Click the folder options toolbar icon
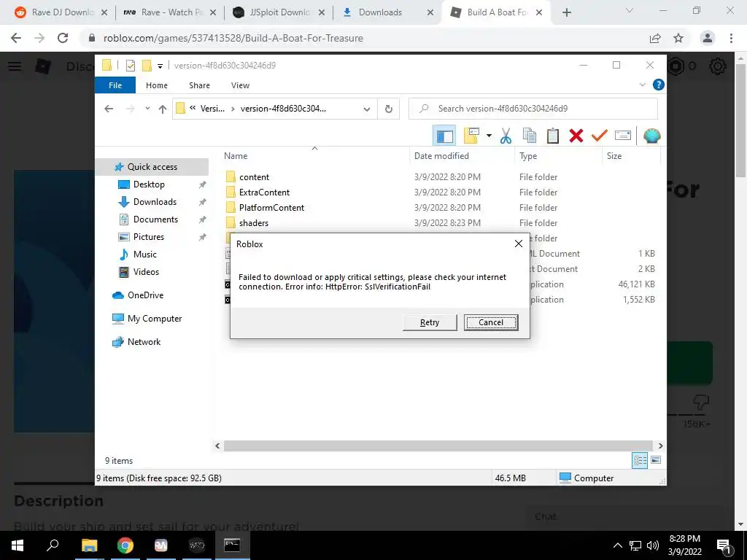This screenshot has height=560, width=747. pyautogui.click(x=471, y=136)
